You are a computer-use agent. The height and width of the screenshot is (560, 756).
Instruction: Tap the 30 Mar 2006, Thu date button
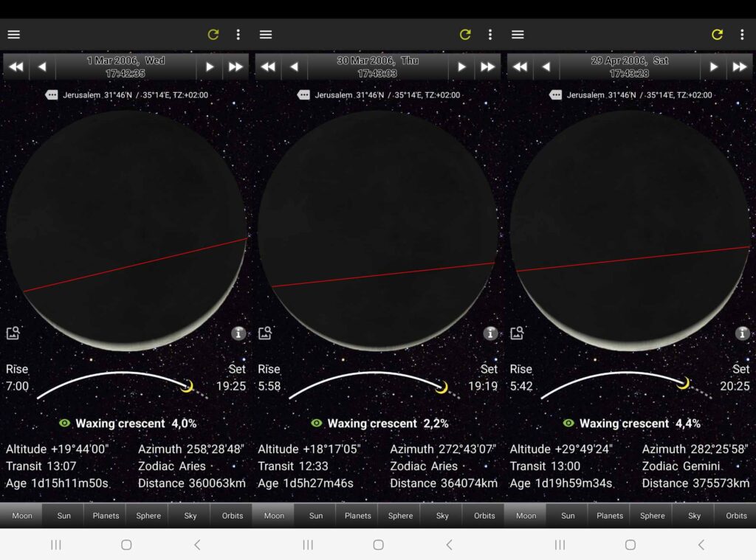[x=378, y=67]
